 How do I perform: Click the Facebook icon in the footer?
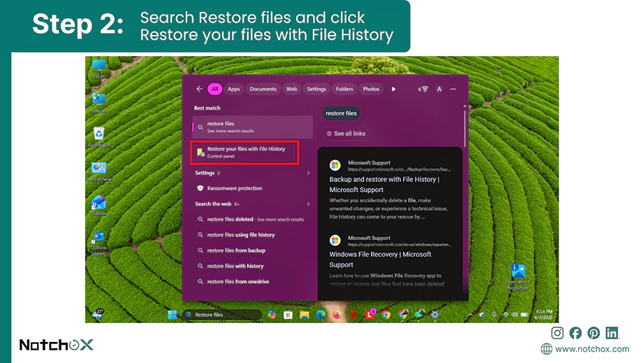coord(576,333)
